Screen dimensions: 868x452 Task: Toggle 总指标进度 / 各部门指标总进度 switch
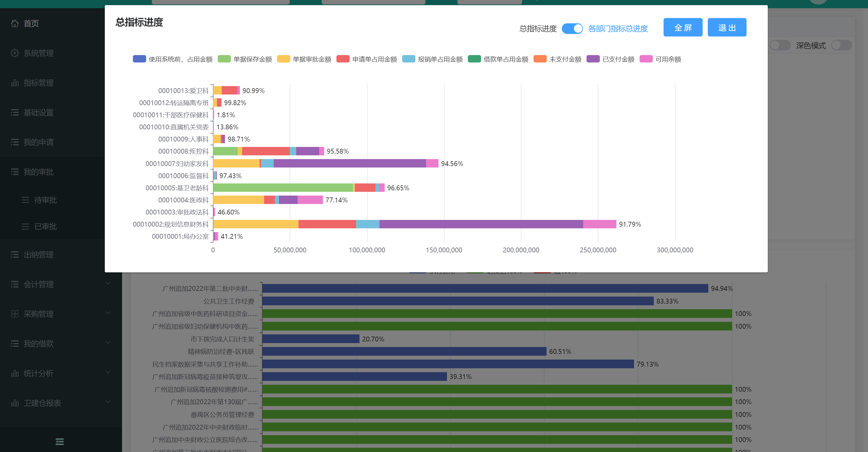572,28
